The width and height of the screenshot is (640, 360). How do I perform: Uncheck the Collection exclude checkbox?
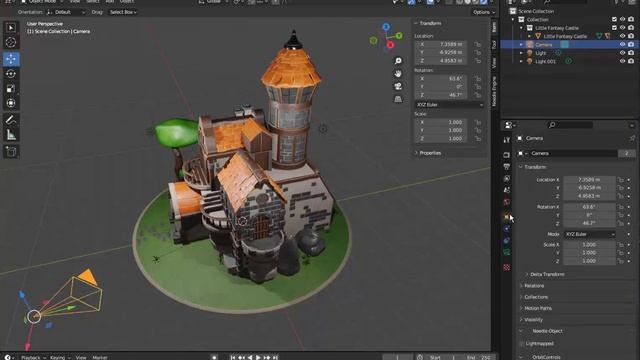coord(614,19)
